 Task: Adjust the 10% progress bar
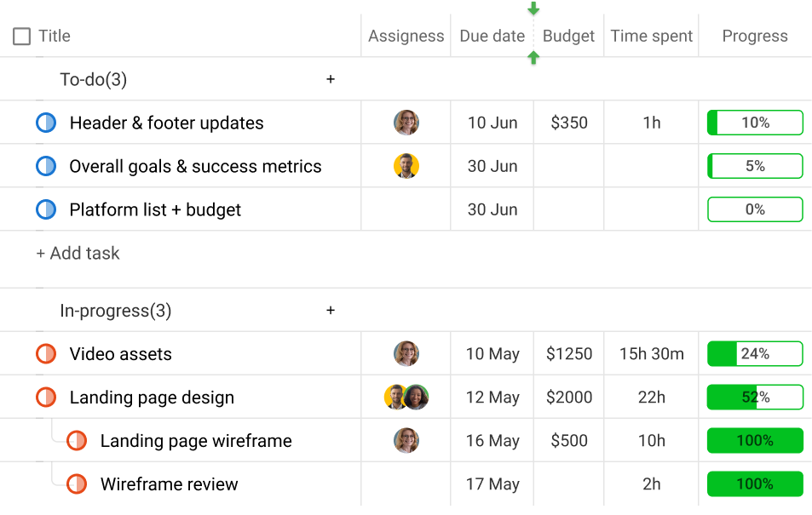pyautogui.click(x=755, y=123)
